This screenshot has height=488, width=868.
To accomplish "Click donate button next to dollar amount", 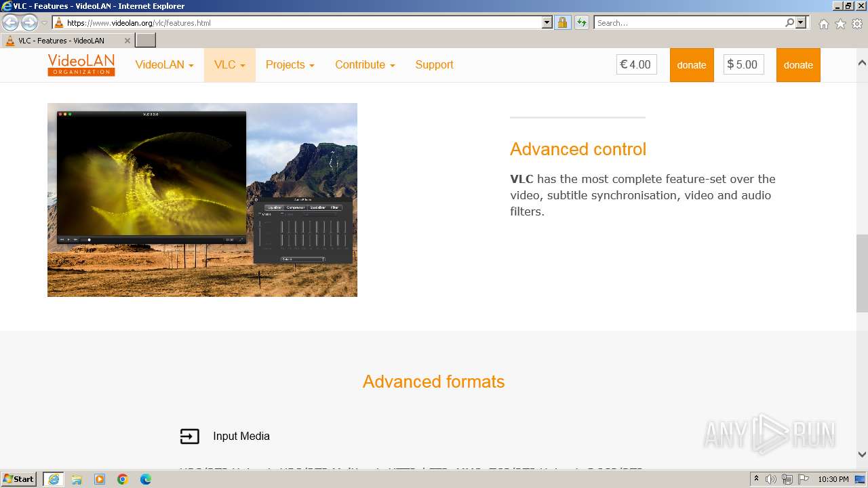I will (x=798, y=65).
